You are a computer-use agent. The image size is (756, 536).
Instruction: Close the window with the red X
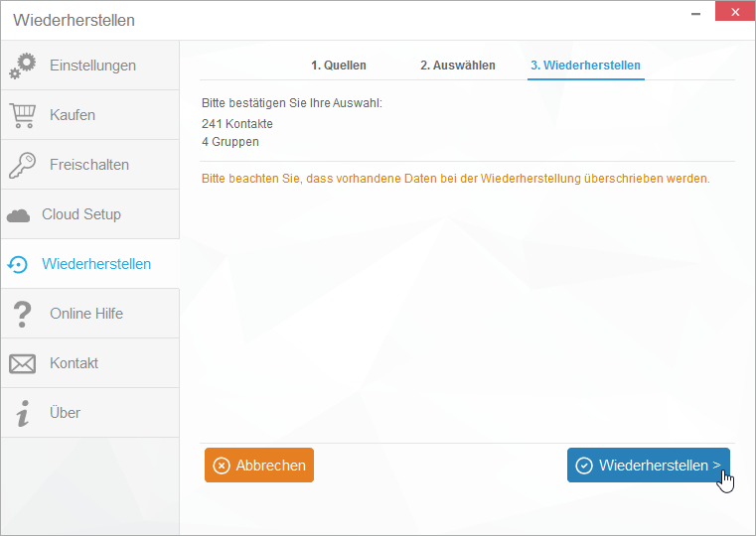[x=735, y=12]
